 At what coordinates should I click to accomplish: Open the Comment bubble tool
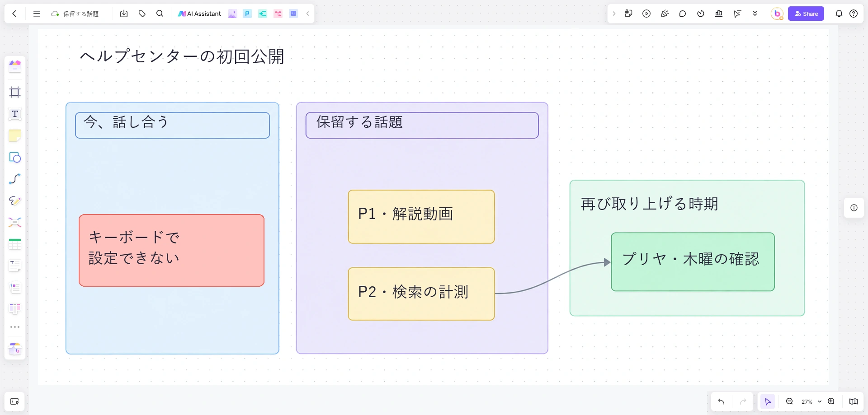(683, 14)
